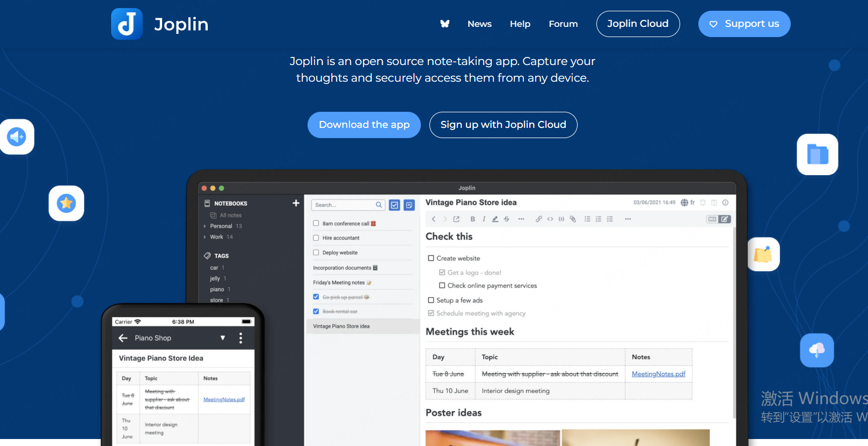Image resolution: width=868 pixels, height=446 pixels.
Task: Check the Deploy website to-do
Action: click(316, 252)
